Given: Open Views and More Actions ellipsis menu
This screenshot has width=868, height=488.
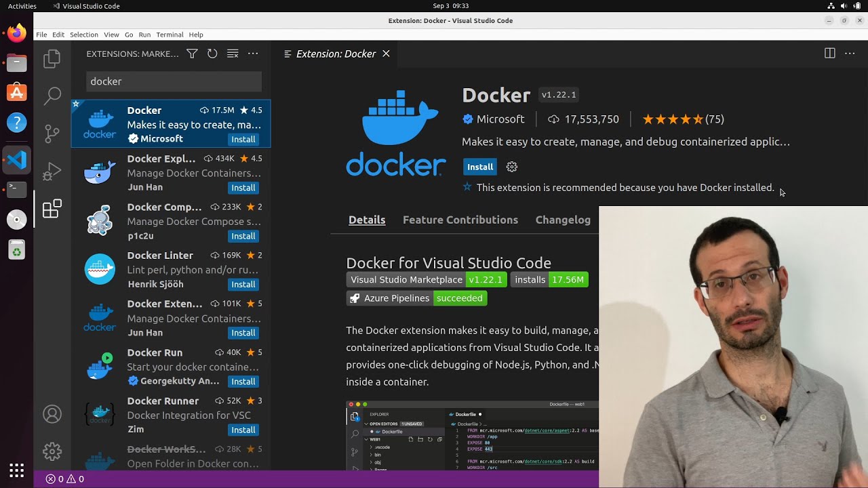Looking at the screenshot, I should [x=253, y=54].
